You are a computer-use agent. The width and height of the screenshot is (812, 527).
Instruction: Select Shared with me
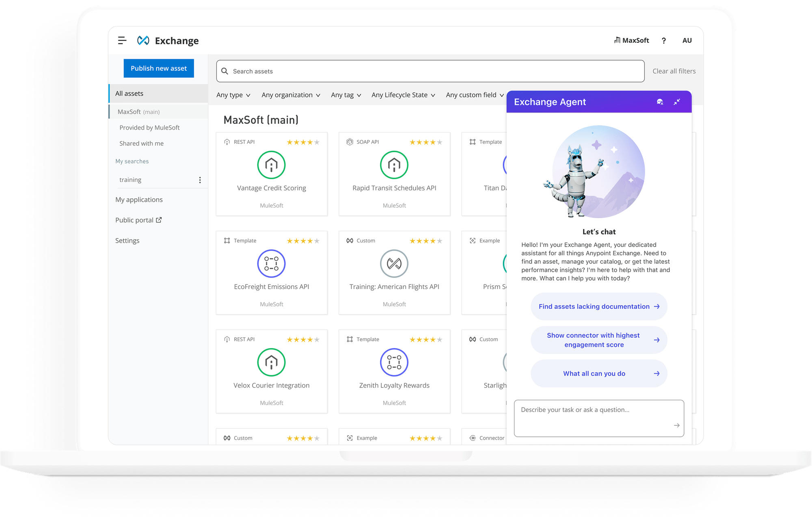tap(141, 143)
